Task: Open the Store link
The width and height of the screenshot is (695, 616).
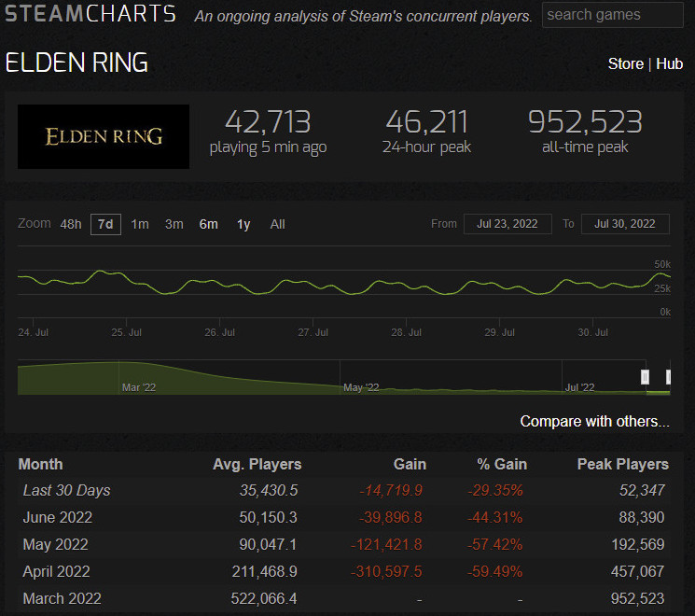Action: point(625,63)
